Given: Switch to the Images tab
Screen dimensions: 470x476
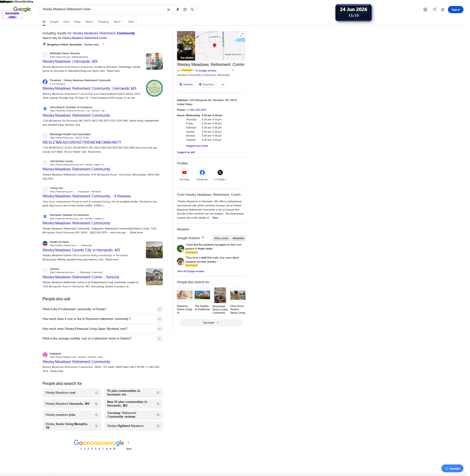Looking at the screenshot, I should (54, 22).
